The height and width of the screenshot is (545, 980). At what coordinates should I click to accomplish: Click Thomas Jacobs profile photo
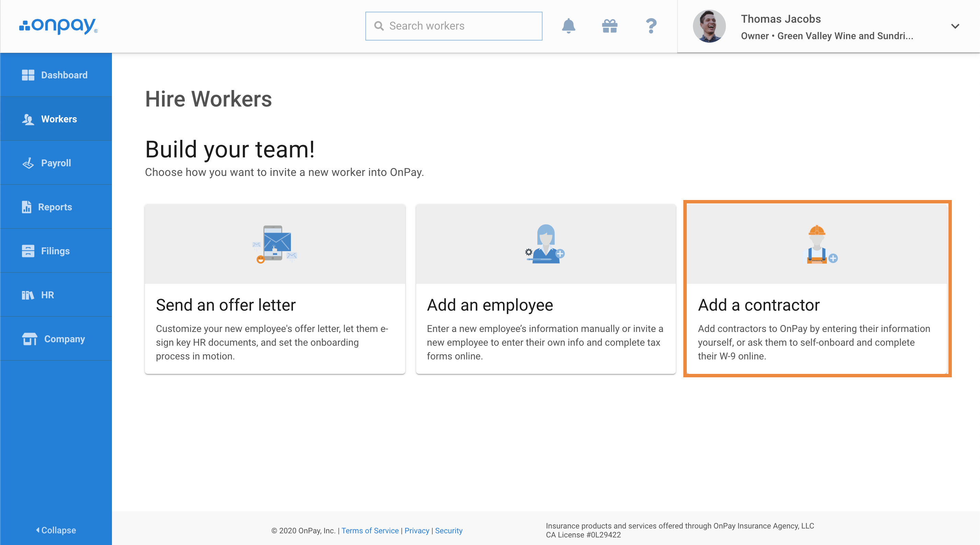709,26
